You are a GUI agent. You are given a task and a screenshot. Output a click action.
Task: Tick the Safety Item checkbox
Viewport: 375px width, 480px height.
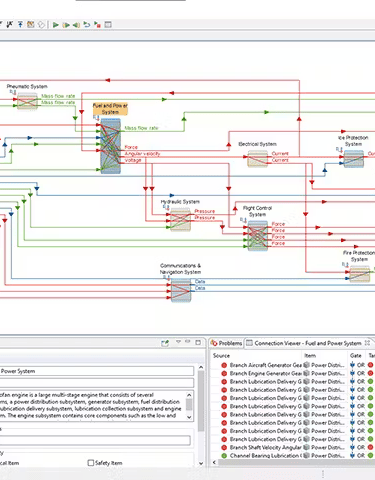pos(90,463)
